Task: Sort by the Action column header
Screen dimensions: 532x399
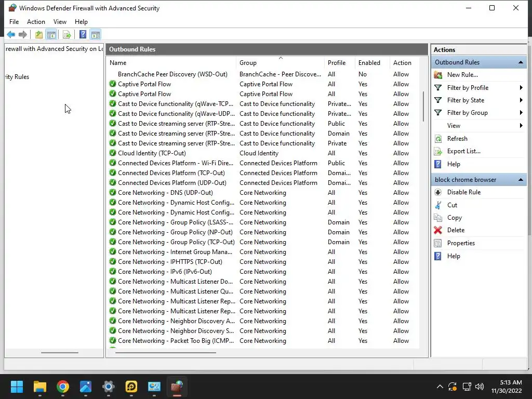Action: (404, 63)
